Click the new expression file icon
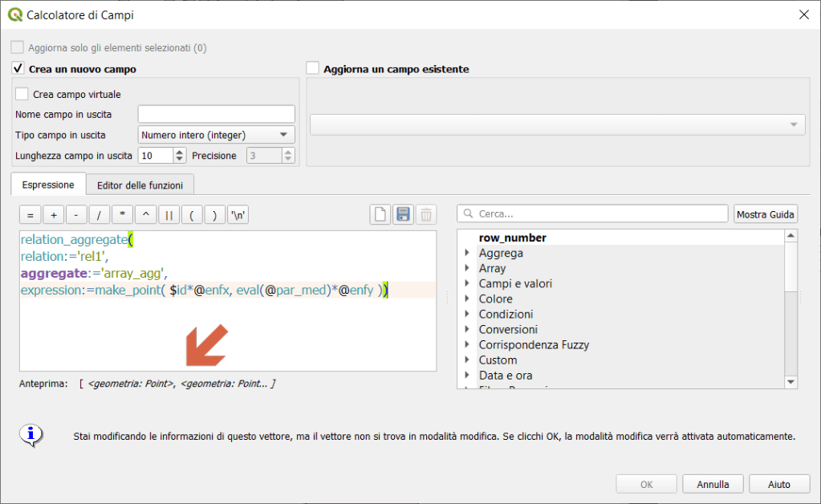Screen dimensions: 821x504 pos(380,214)
